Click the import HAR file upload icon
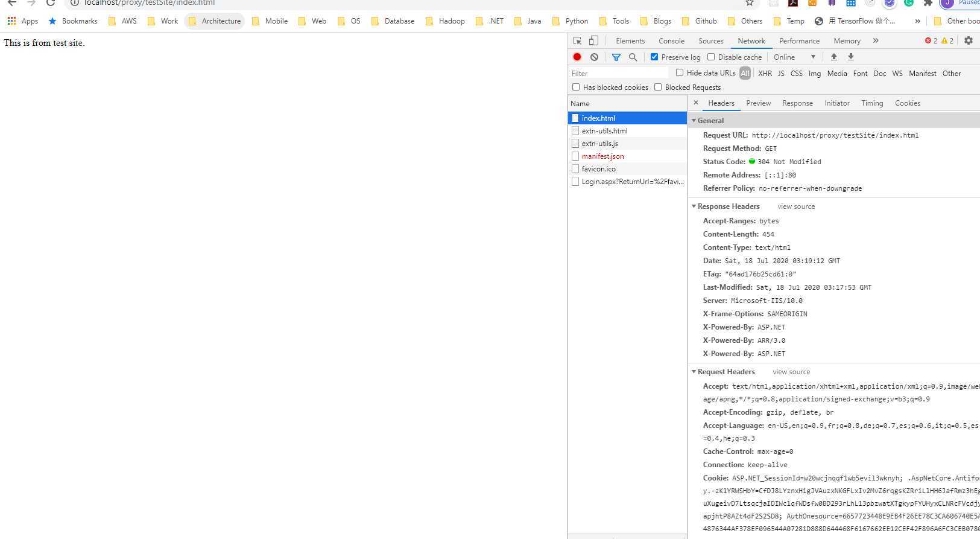Viewport: 980px width, 539px height. 834,57
